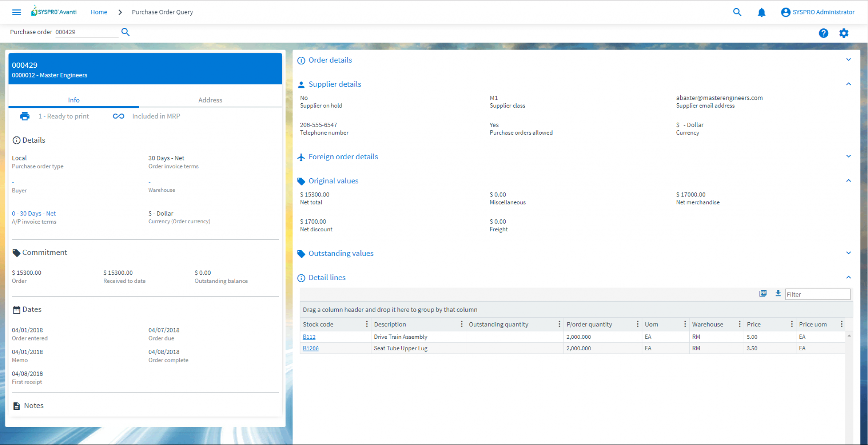Open the Home breadcrumb menu item
868x445 pixels.
[x=99, y=12]
